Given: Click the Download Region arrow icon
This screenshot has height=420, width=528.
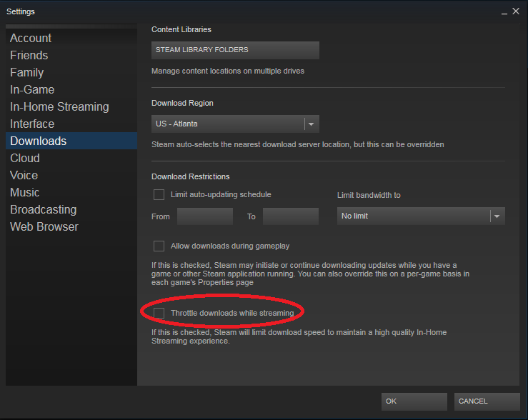Looking at the screenshot, I should (x=311, y=124).
